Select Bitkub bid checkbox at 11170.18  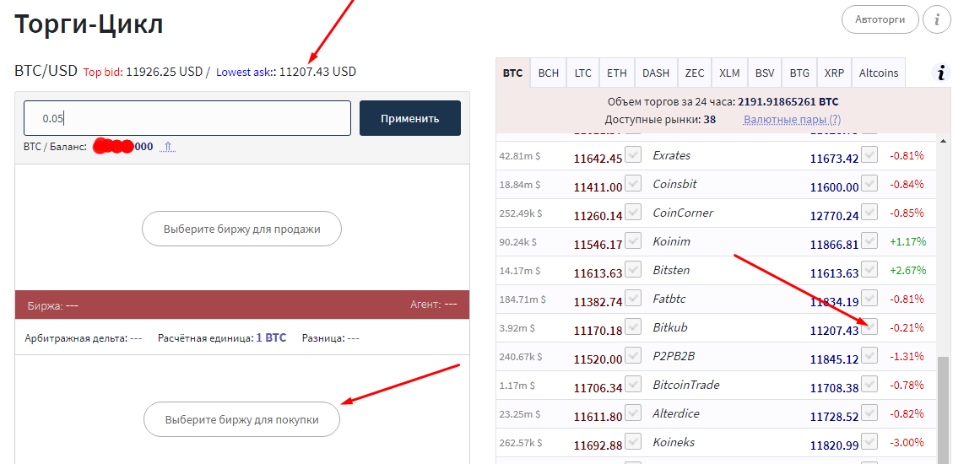pos(633,327)
